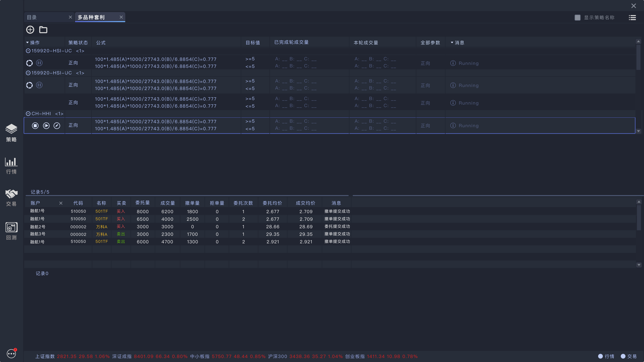Viewport: 644px width, 362px height.
Task: Pause the first 159920-HSI-UC strategy
Action: pos(39,63)
